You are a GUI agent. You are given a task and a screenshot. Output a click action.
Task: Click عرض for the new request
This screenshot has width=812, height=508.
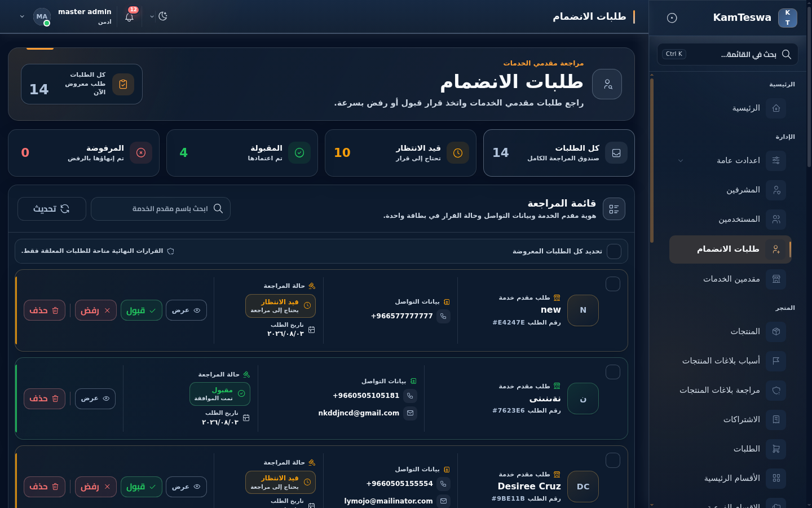click(186, 310)
